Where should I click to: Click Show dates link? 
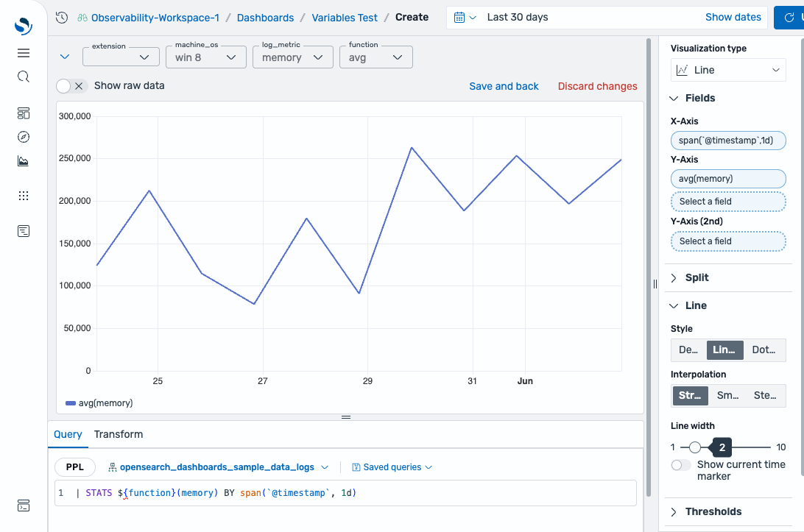(x=733, y=18)
